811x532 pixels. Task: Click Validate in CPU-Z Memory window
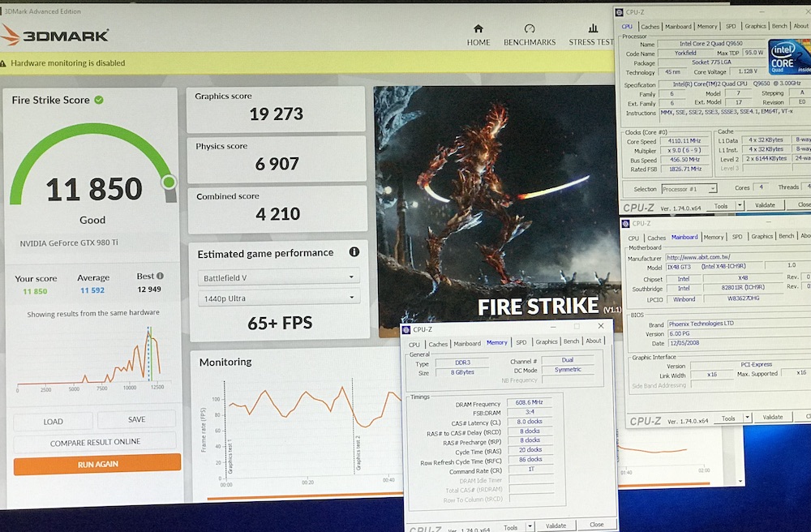coord(556,526)
